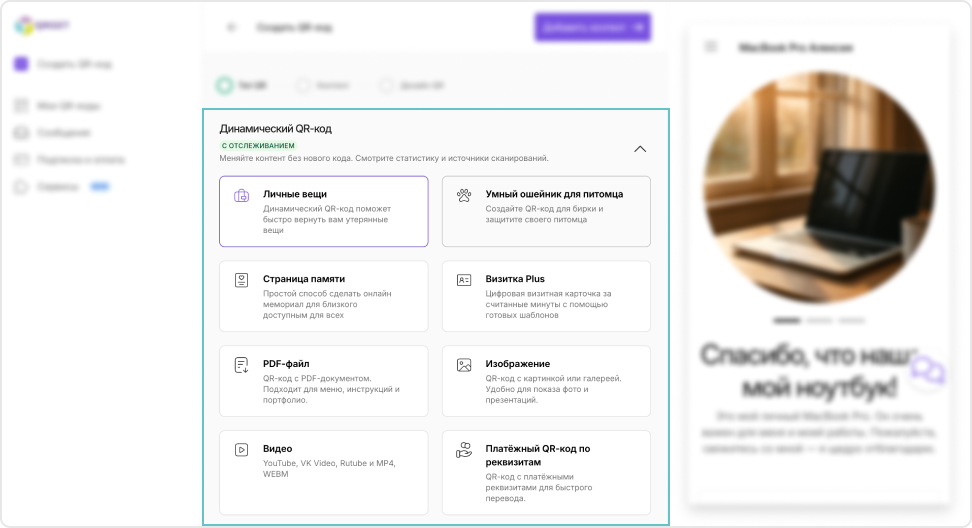Collapse the Динамический QR-код section
Screen dimensions: 972x528
click(640, 149)
